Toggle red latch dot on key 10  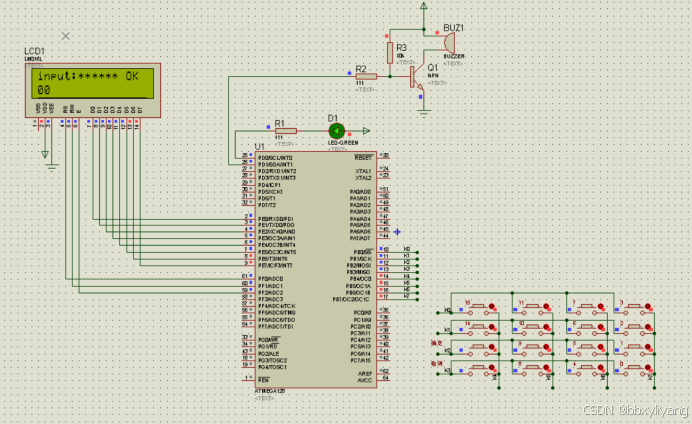546,327
